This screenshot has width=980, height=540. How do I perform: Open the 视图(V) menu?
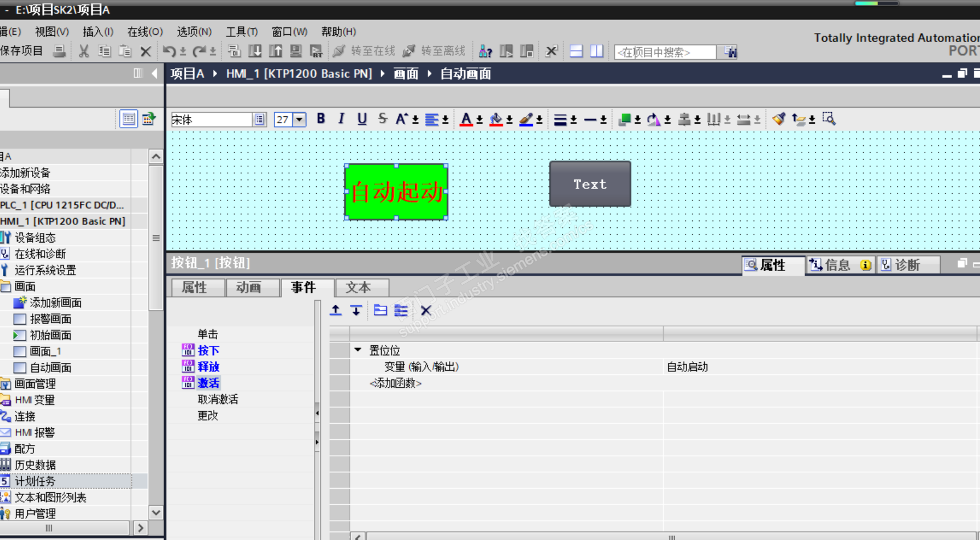click(x=52, y=32)
